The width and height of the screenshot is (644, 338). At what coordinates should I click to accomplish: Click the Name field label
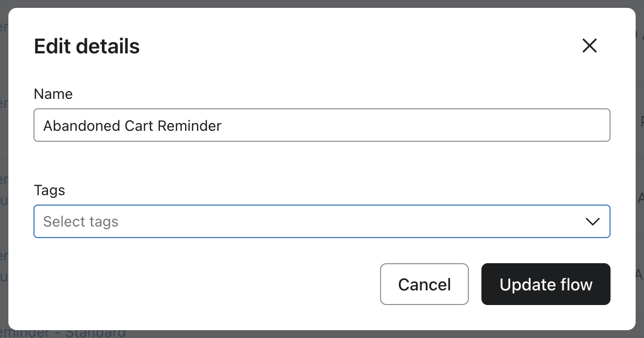pyautogui.click(x=53, y=94)
